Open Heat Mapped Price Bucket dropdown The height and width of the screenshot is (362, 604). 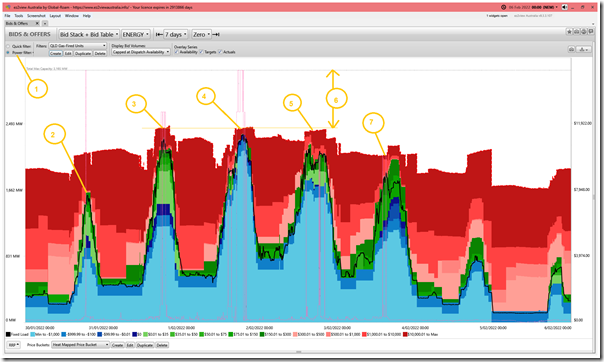(x=81, y=345)
